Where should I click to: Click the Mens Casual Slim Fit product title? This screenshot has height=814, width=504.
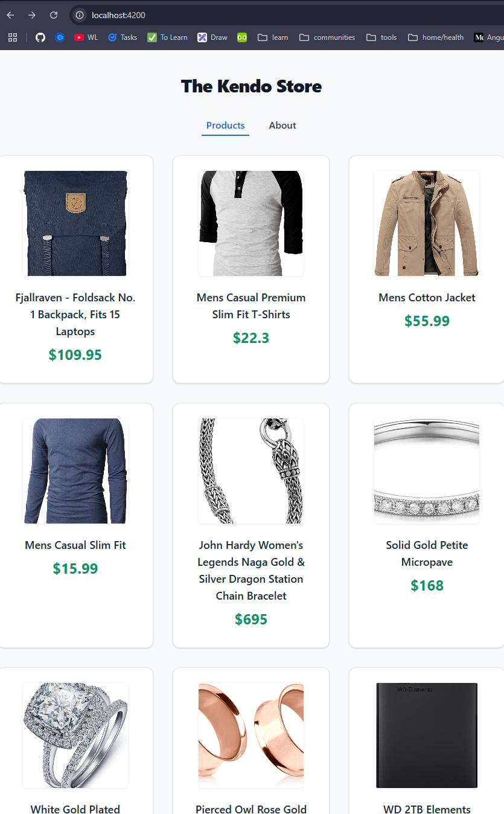click(x=75, y=545)
